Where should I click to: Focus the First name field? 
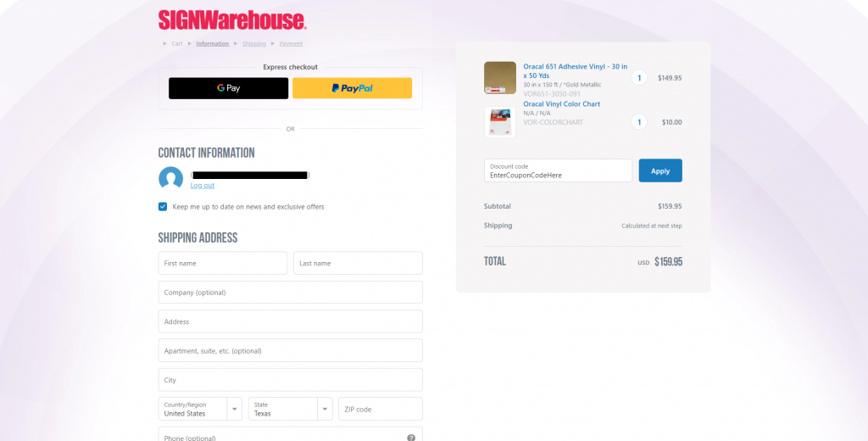[x=223, y=263]
